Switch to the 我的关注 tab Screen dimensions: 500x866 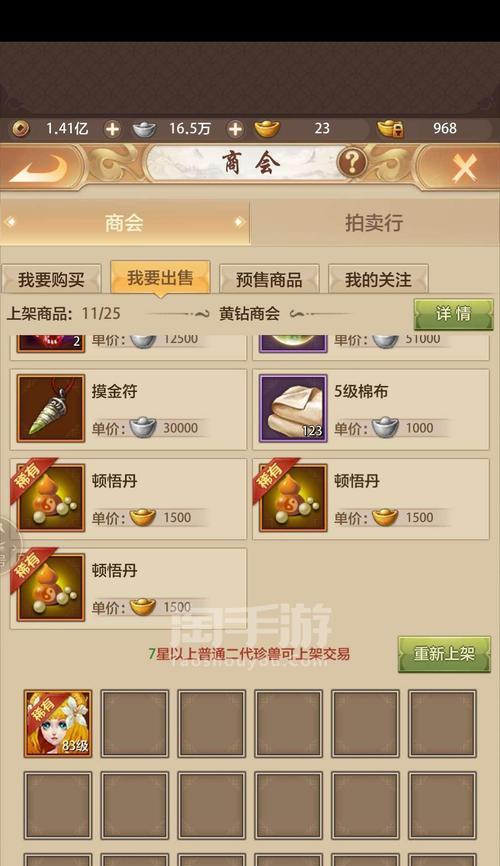[378, 279]
